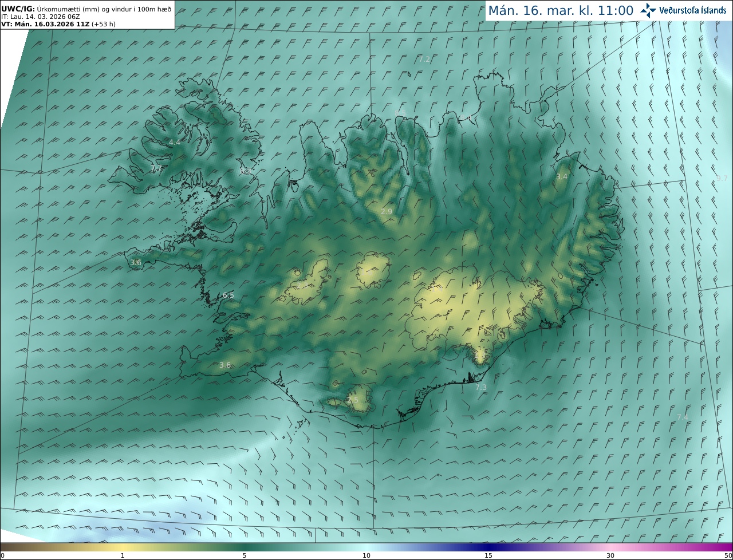733x560 pixels.
Task: Click the 2.5 value on the southern glacier
Action: click(353, 400)
